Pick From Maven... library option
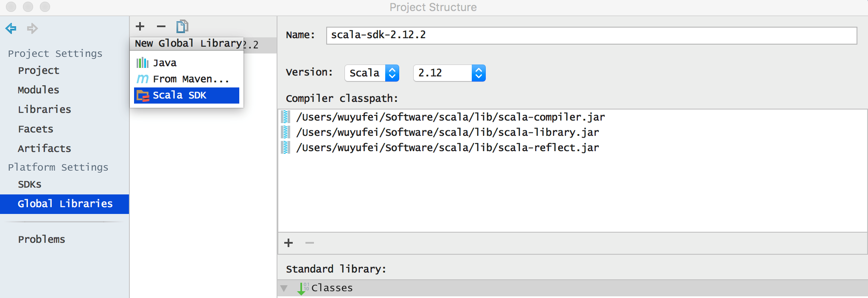Image resolution: width=868 pixels, height=298 pixels. point(190,79)
